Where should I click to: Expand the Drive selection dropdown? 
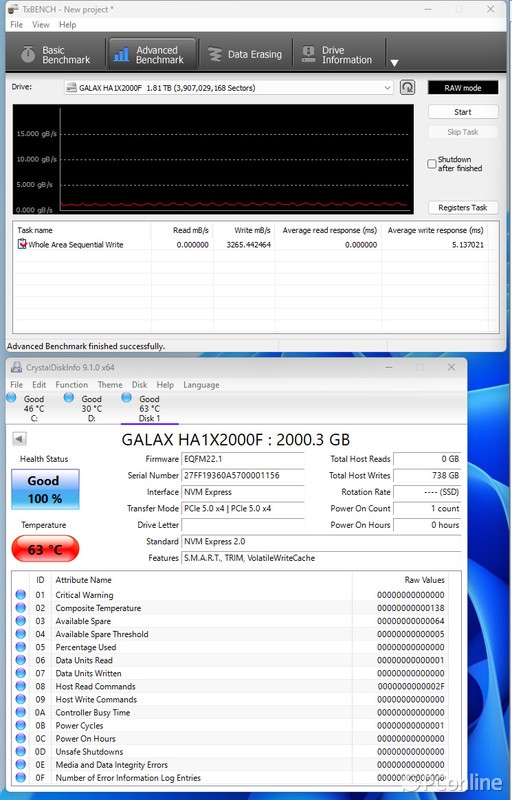(387, 88)
